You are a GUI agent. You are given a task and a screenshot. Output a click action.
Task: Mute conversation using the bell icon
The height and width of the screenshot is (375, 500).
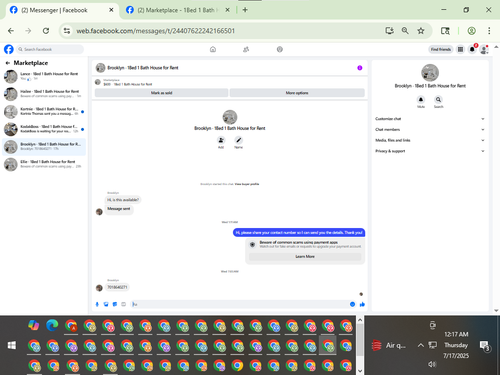pos(421,99)
